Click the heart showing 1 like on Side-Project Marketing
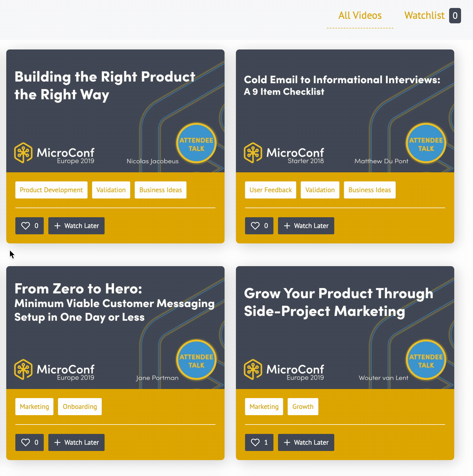Image resolution: width=473 pixels, height=476 pixels. (259, 442)
